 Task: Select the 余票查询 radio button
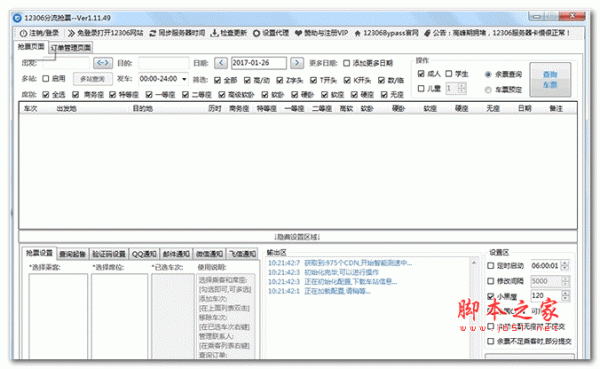pyautogui.click(x=488, y=74)
